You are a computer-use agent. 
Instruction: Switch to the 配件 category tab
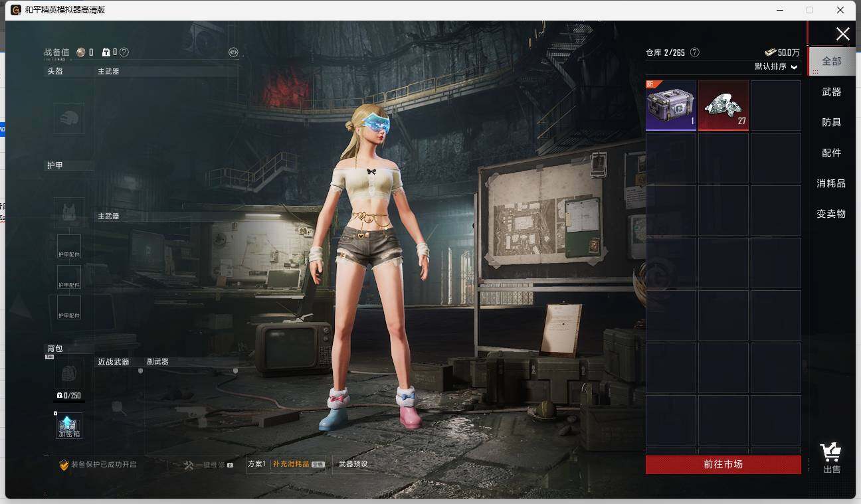(x=831, y=153)
